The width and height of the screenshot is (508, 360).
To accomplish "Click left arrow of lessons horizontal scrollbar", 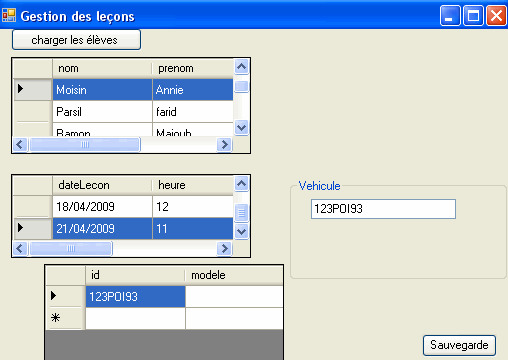I will (x=20, y=248).
